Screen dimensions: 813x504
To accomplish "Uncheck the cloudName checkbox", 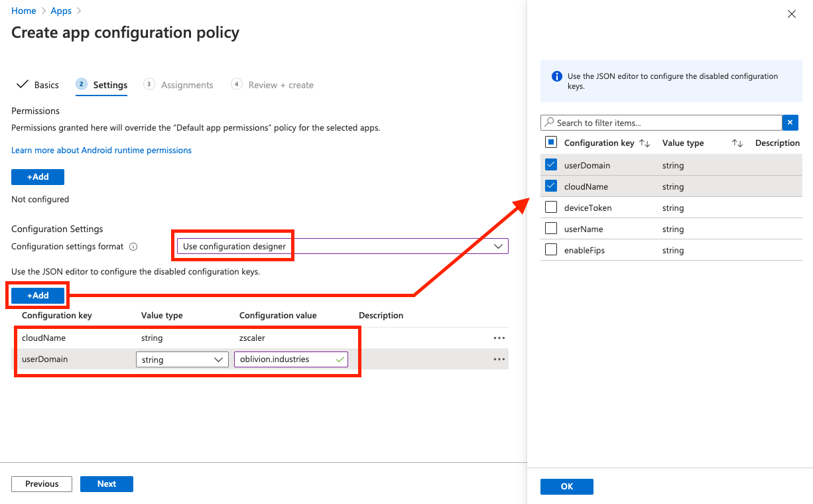I will pos(551,186).
